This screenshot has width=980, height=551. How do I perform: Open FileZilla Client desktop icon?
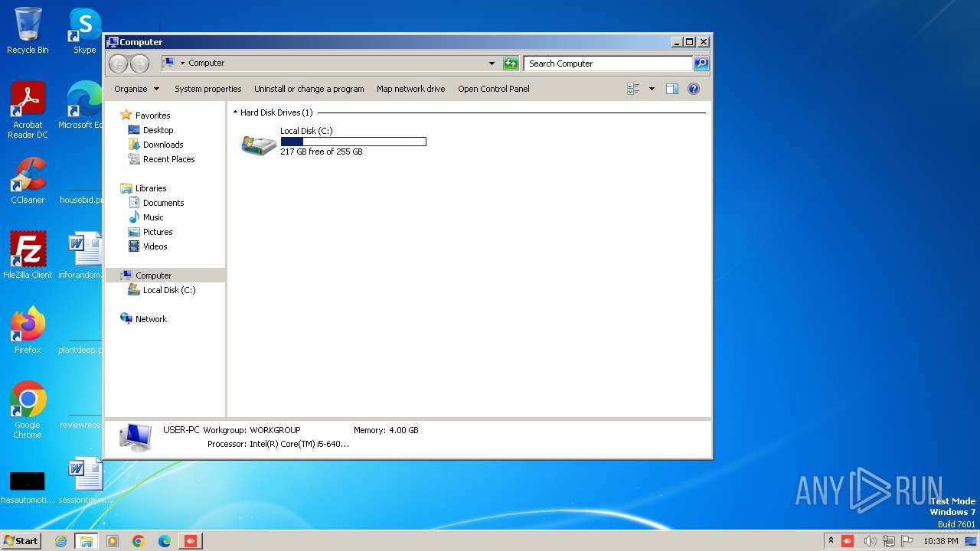point(28,256)
